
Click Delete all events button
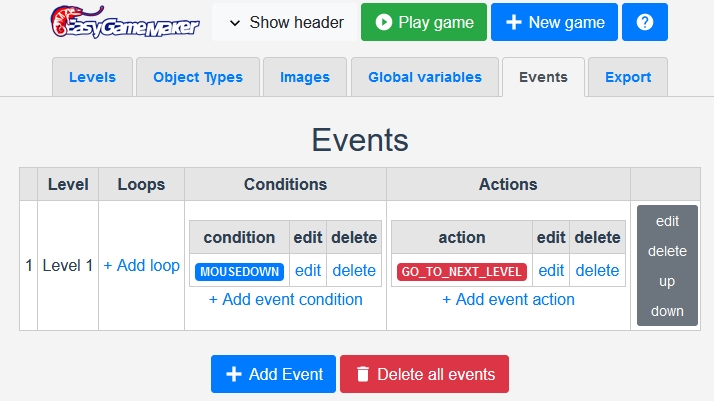tap(424, 374)
